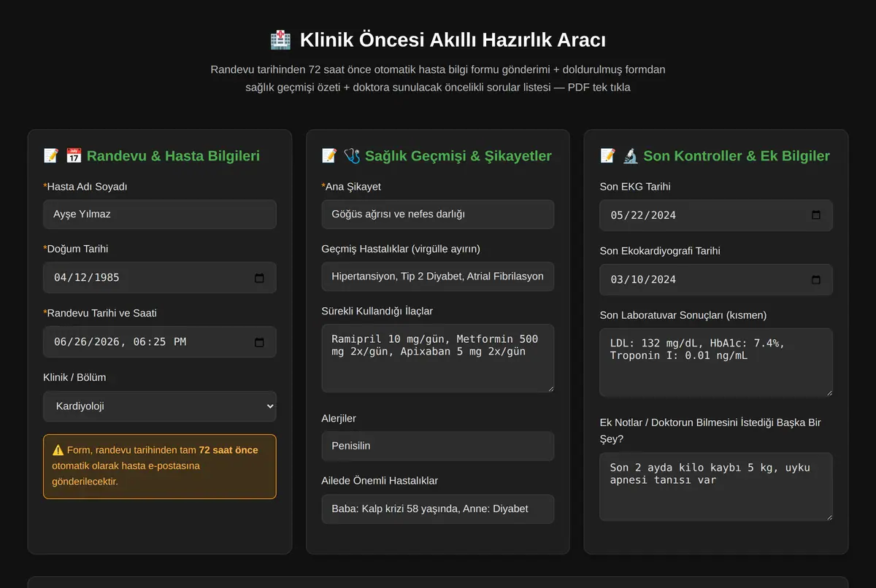Click the warning icon in 72 saat notice
This screenshot has width=876, height=588.
pyautogui.click(x=58, y=450)
